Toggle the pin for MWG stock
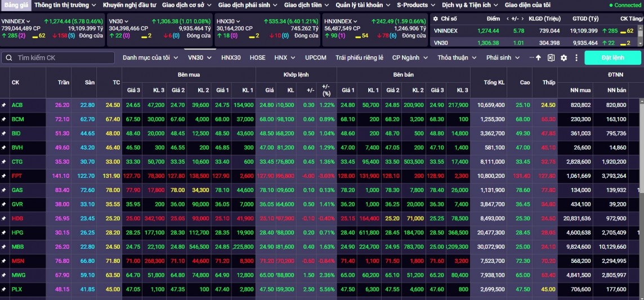Screen dimensions: 644x300 point(4,275)
